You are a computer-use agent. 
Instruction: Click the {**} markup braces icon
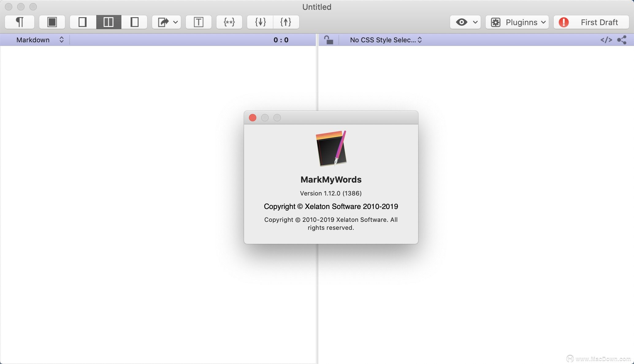click(x=229, y=22)
